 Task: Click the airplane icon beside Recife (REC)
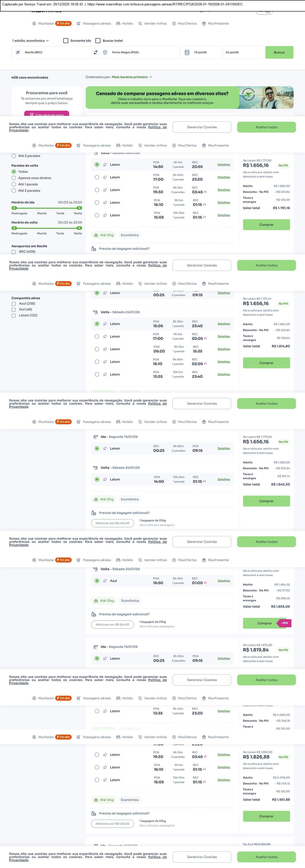coord(18,53)
